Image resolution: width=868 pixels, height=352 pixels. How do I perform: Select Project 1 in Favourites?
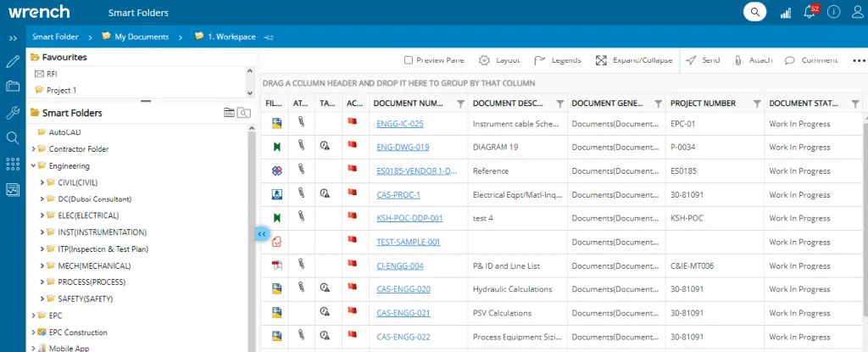pyautogui.click(x=61, y=90)
